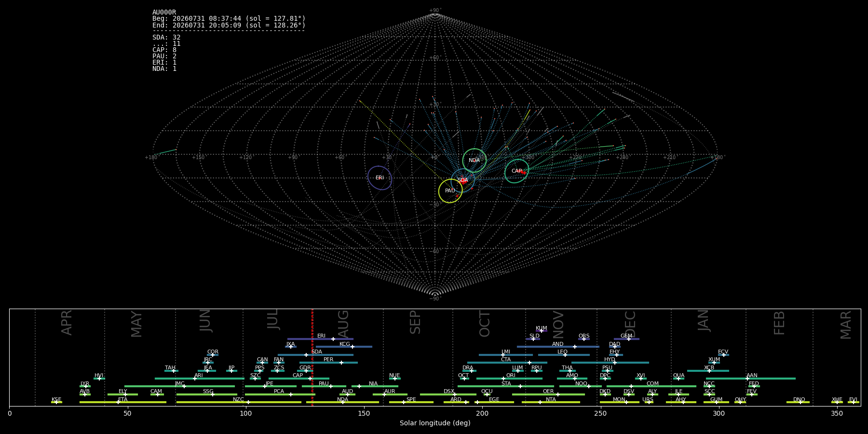Click the AAN shower bar in February
This screenshot has width=868, height=434.
click(751, 379)
